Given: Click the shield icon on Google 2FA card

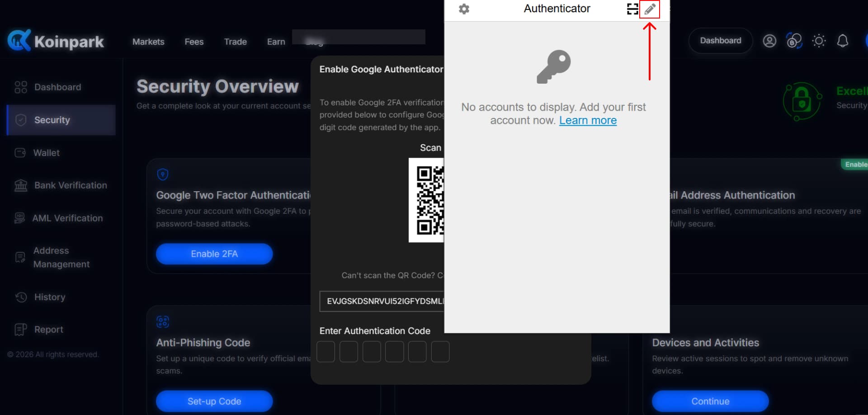Looking at the screenshot, I should 163,174.
